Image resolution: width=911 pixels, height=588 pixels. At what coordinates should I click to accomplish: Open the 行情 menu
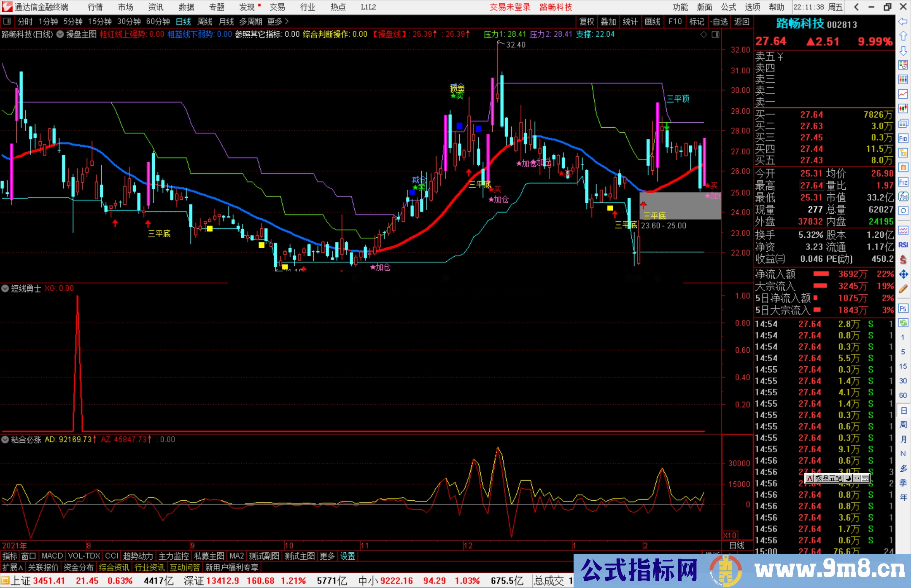[x=95, y=7]
